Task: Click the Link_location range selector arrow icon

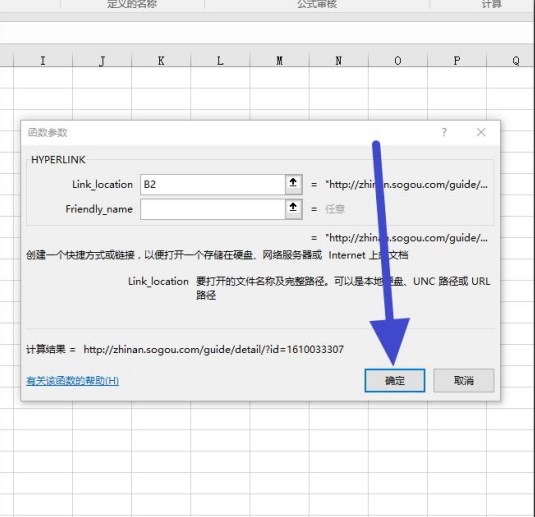Action: coord(293,184)
